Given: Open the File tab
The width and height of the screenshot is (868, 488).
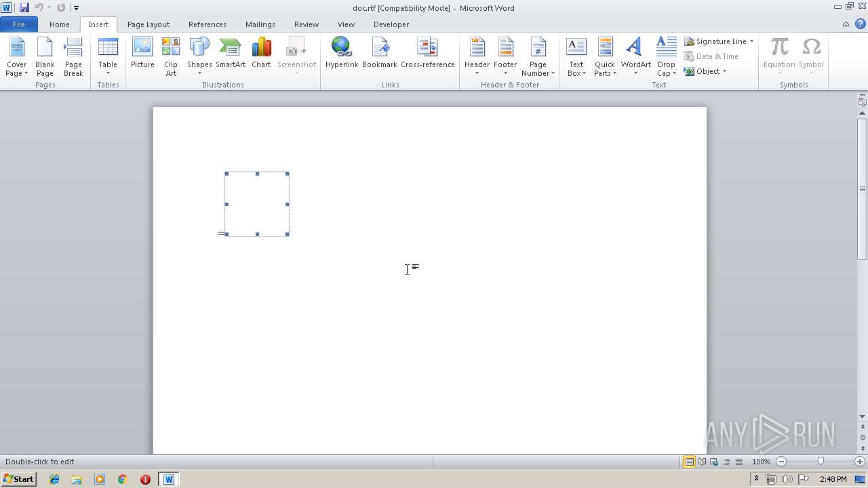Looking at the screenshot, I should (x=19, y=24).
